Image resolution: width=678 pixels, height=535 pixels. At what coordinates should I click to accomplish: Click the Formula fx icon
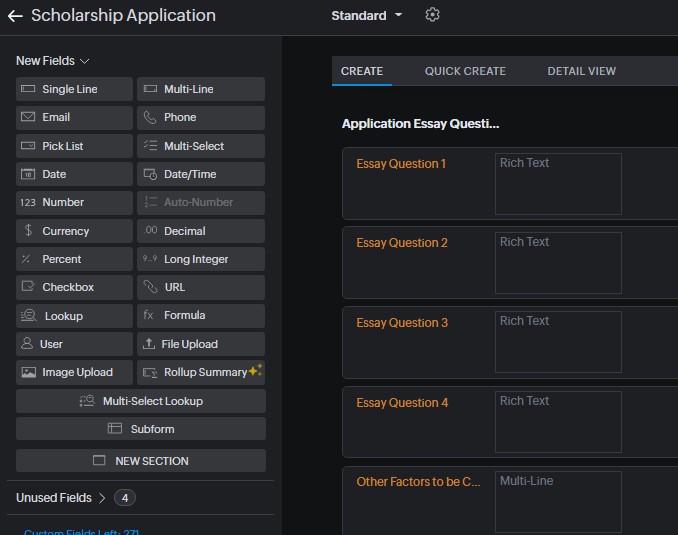pyautogui.click(x=148, y=315)
